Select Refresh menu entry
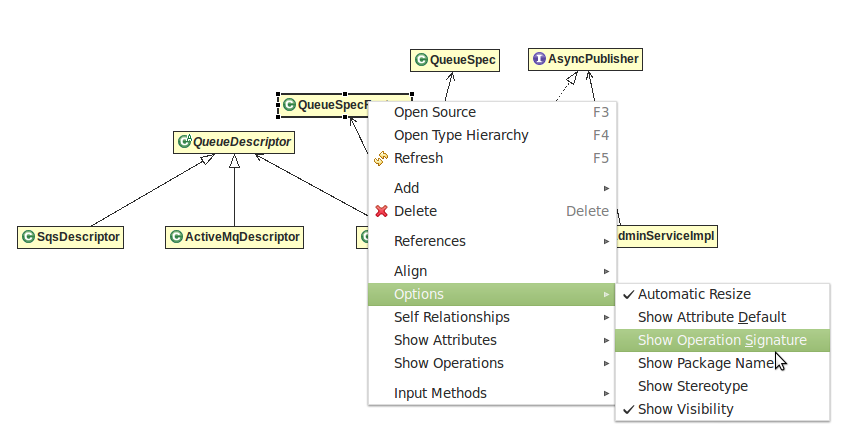The image size is (850, 441). 492,158
